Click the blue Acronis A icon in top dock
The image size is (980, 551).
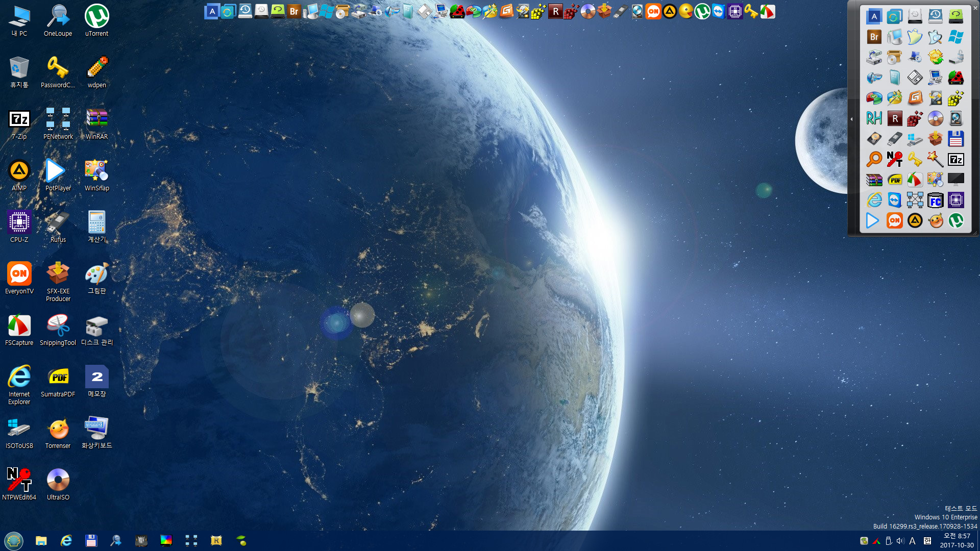pos(212,11)
